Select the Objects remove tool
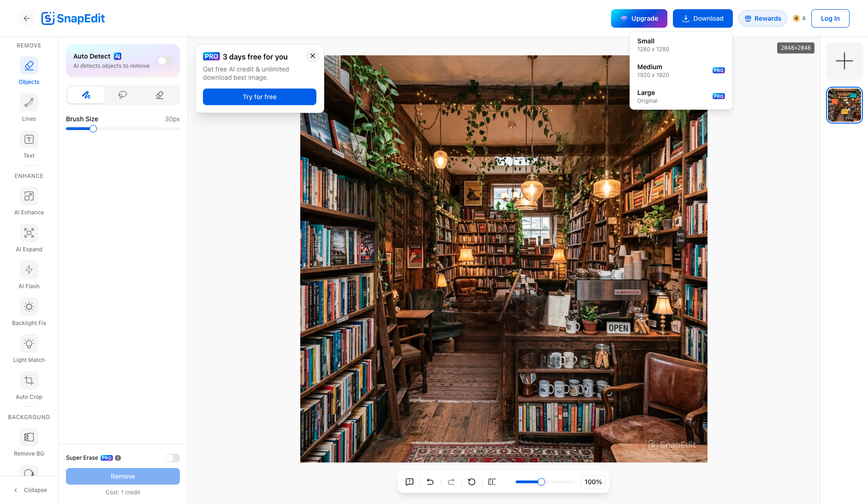This screenshot has width=868, height=504. point(29,71)
